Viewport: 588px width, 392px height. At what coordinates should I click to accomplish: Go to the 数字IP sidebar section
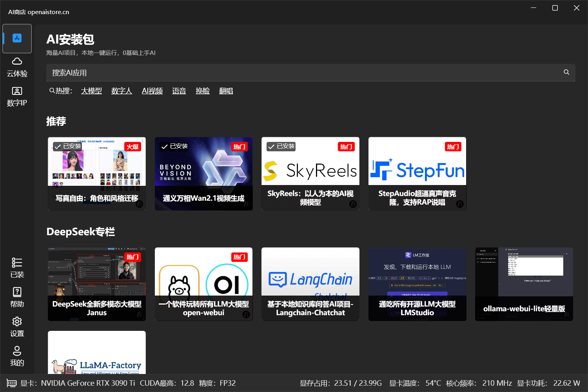tap(17, 97)
